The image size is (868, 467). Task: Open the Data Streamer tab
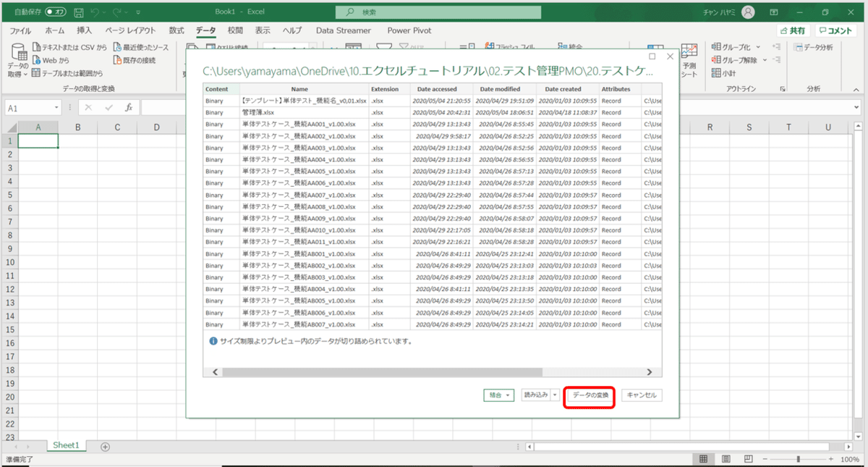tap(344, 30)
